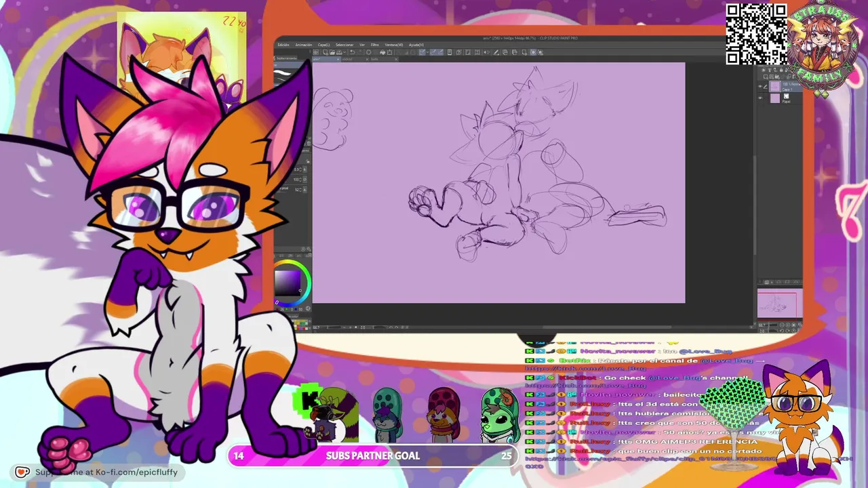Toggle the Snap to ruler button
Screen dimensions: 868x488
422,52
